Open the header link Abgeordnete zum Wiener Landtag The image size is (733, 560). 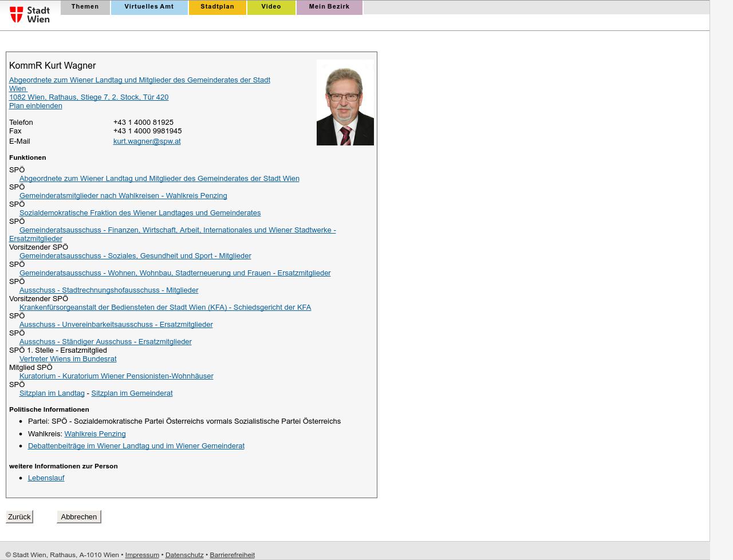(x=140, y=84)
